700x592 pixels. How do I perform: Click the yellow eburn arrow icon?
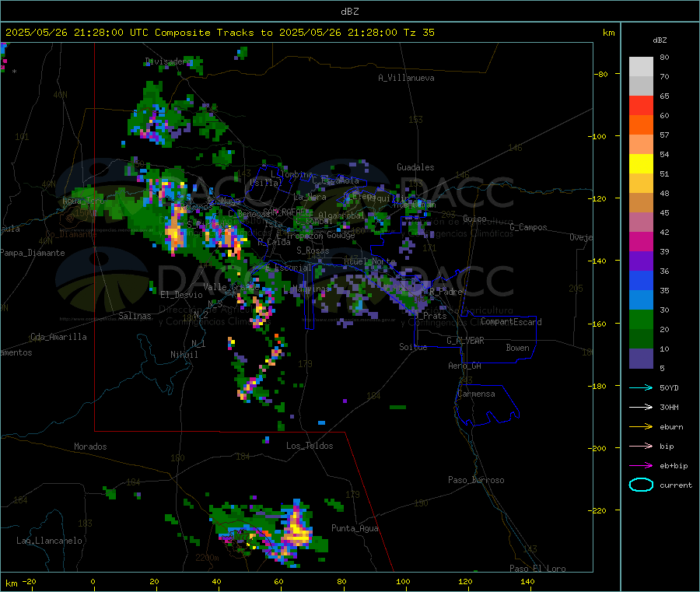pyautogui.click(x=641, y=426)
